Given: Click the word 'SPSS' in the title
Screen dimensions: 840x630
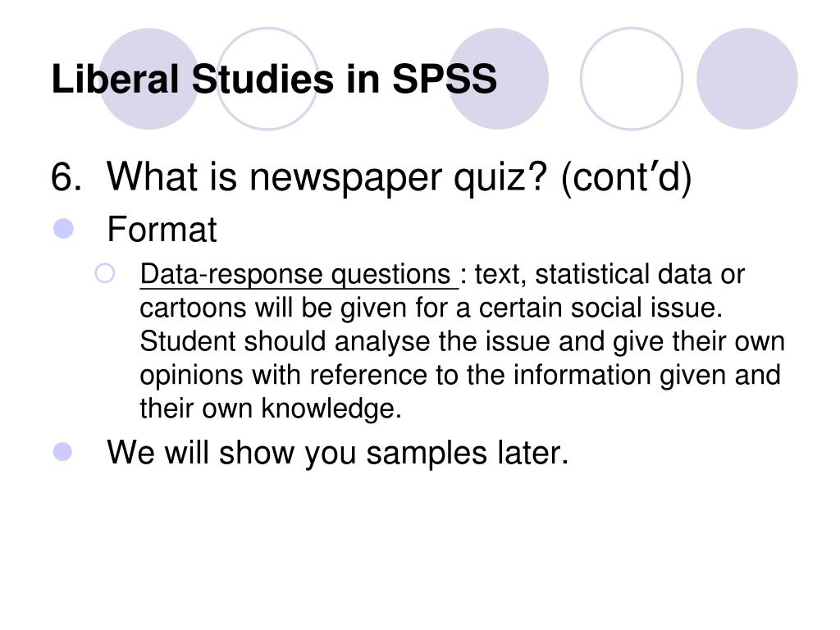Looking at the screenshot, I should pos(445,80).
